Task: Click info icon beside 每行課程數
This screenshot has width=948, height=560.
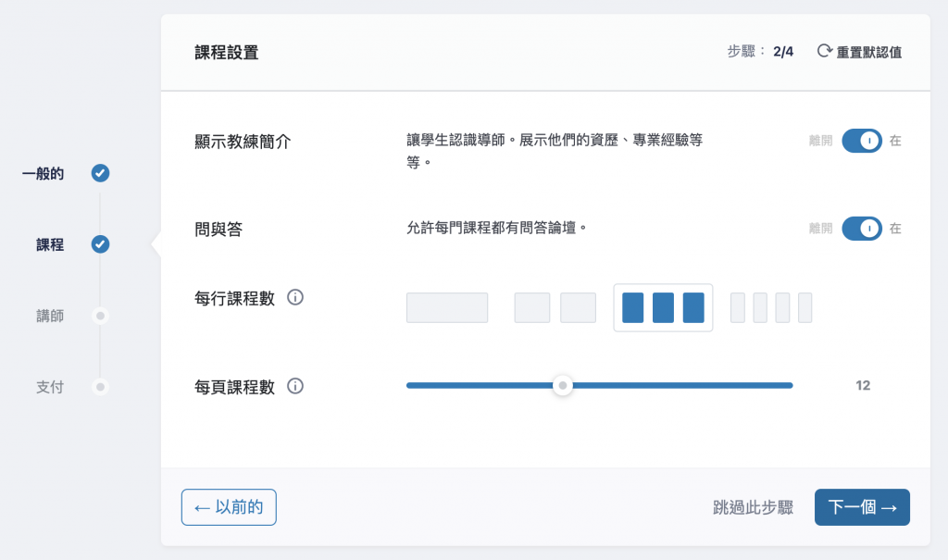Action: (295, 298)
